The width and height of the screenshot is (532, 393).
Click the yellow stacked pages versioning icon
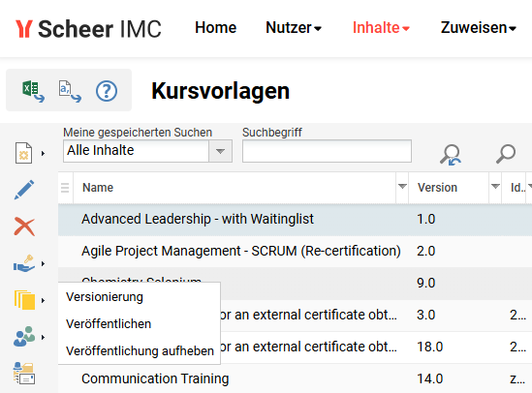pyautogui.click(x=24, y=300)
